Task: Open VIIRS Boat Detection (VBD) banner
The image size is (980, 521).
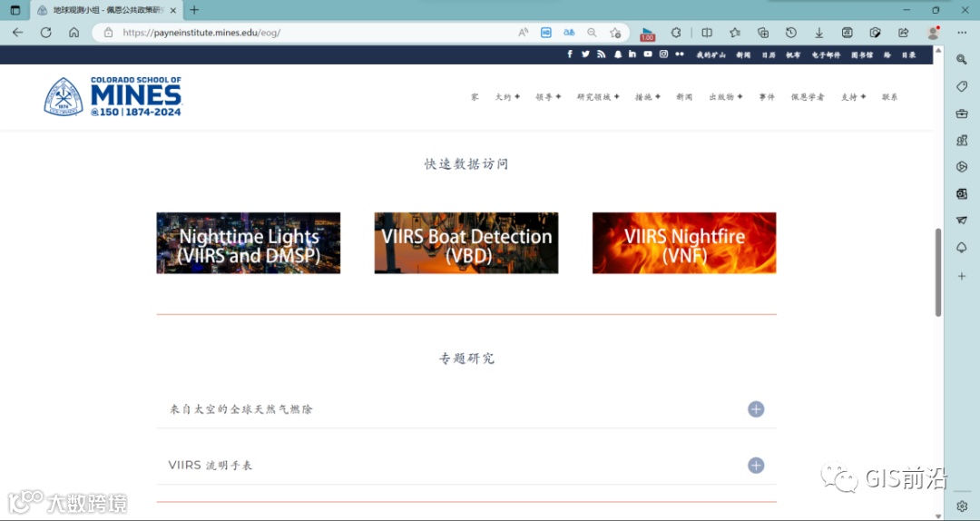Action: tap(466, 242)
